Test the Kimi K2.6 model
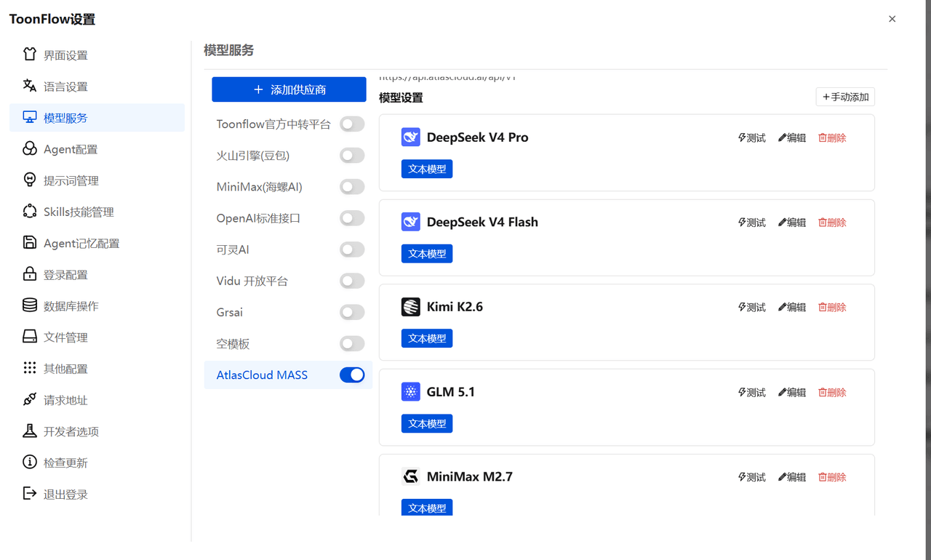 point(752,307)
